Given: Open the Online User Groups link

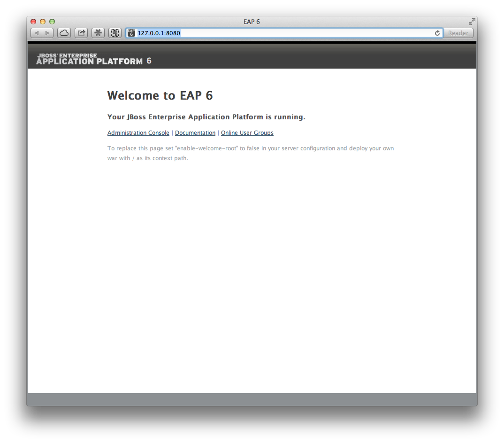Looking at the screenshot, I should [247, 132].
